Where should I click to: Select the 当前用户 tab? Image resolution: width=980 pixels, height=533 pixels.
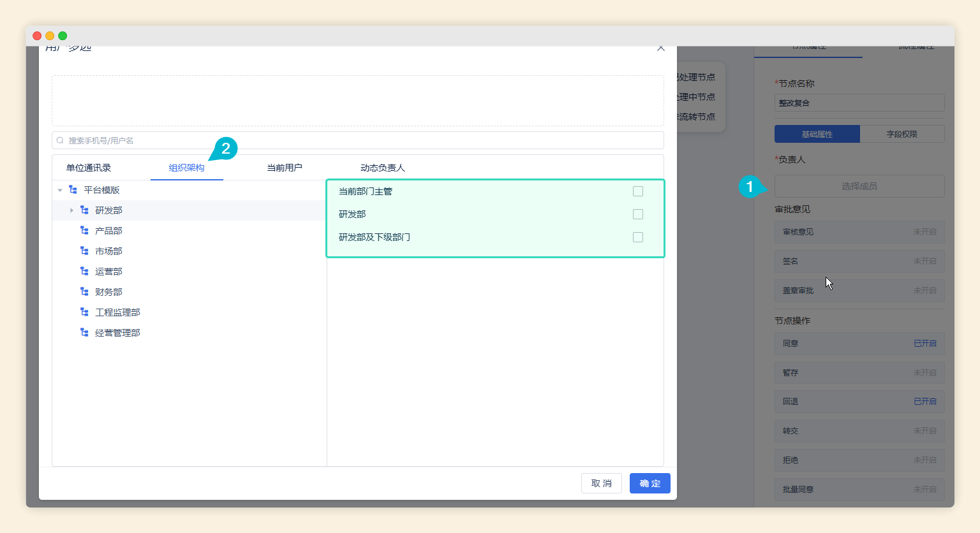pyautogui.click(x=285, y=168)
